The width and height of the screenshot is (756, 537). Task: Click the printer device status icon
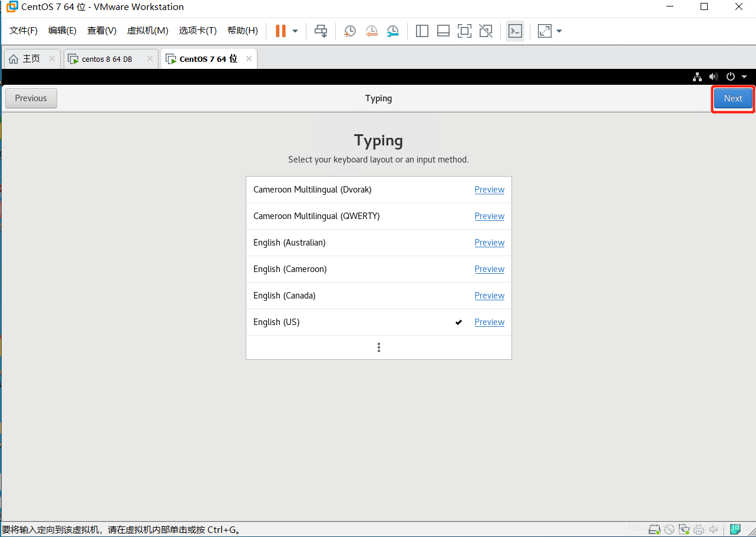(x=699, y=529)
